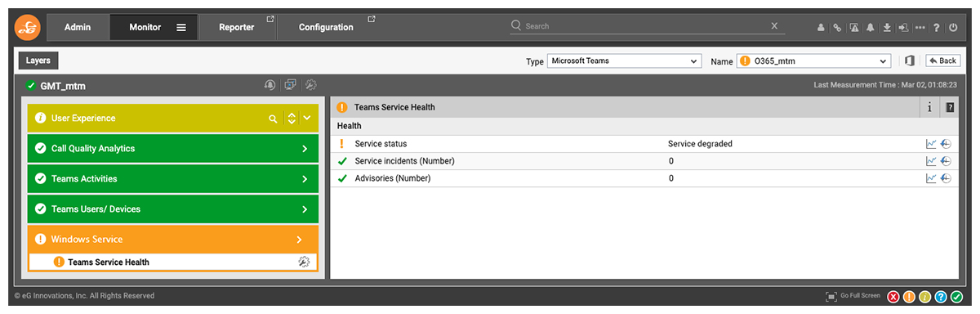Click the download icon in the header
980x314 pixels.
pyautogui.click(x=887, y=27)
